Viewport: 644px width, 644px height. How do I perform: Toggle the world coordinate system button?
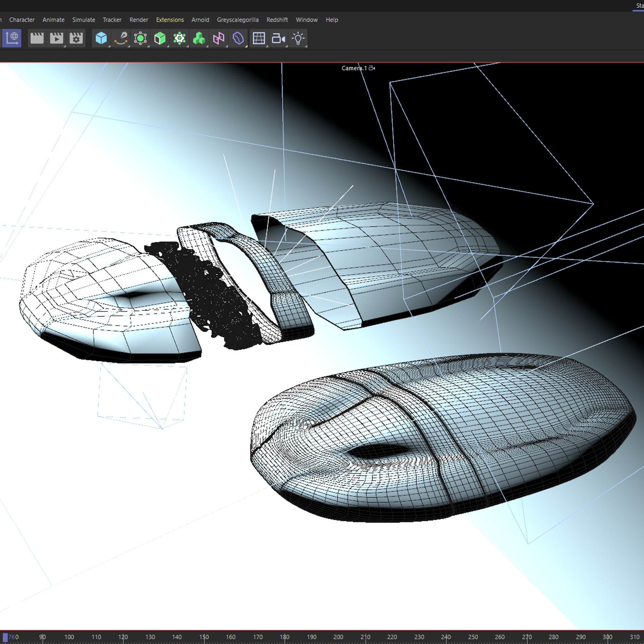tap(12, 38)
